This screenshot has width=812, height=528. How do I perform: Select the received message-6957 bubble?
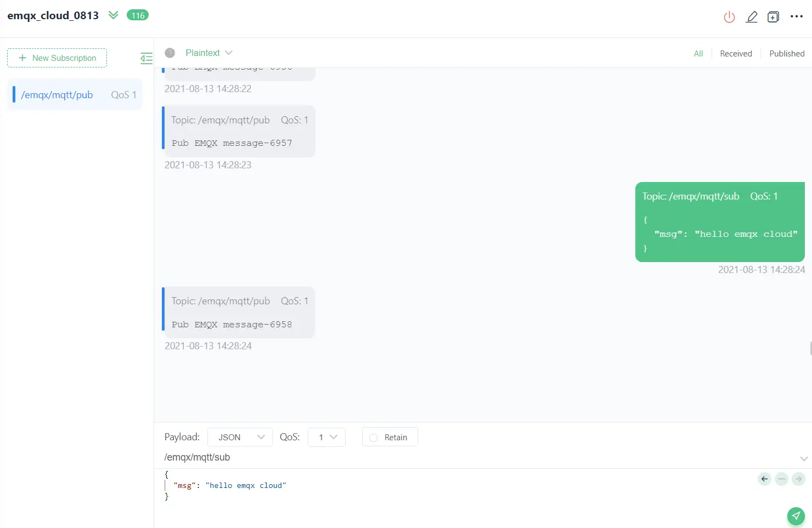pos(239,132)
